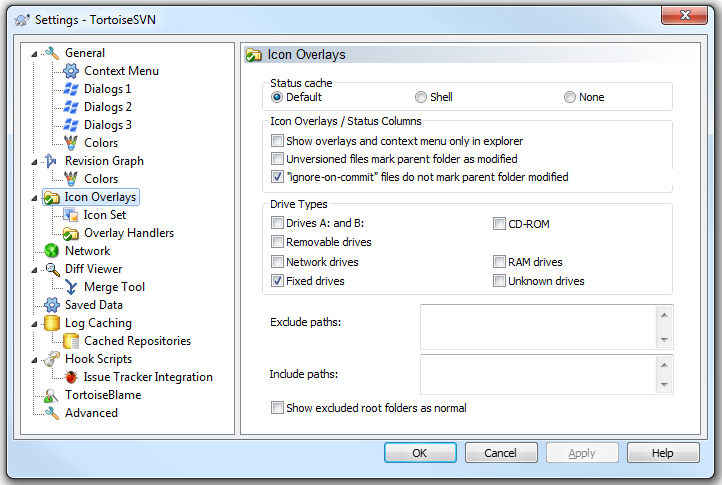Click the Log Caching database icon
This screenshot has height=485, width=722.
click(52, 323)
